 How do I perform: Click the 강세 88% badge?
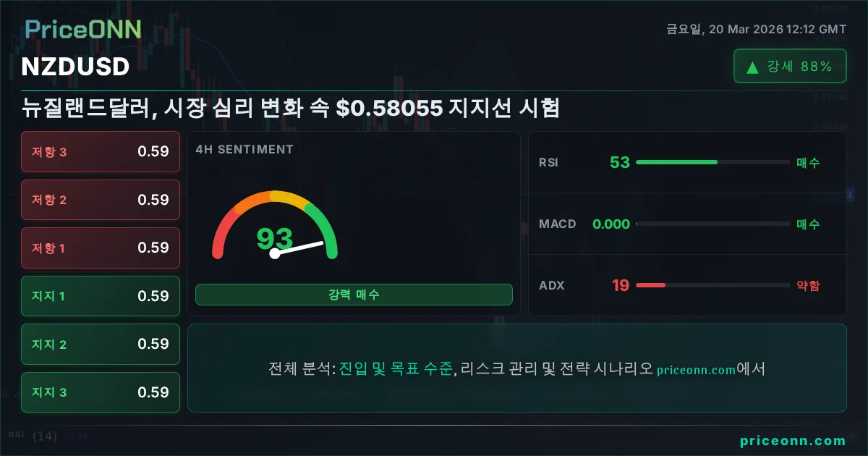pyautogui.click(x=790, y=67)
